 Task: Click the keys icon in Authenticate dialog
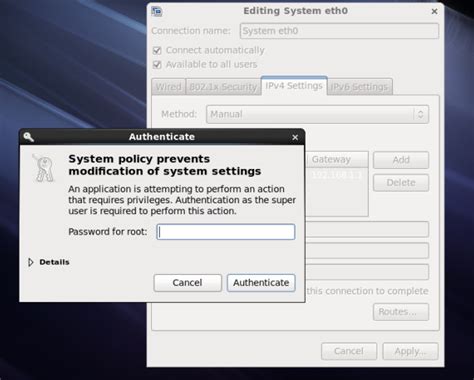coord(44,168)
